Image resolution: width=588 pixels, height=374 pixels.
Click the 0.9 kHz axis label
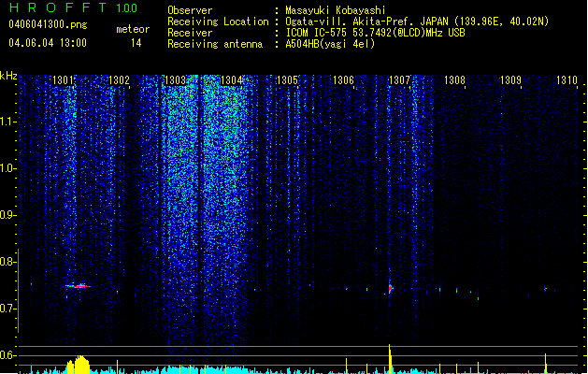(x=8, y=215)
